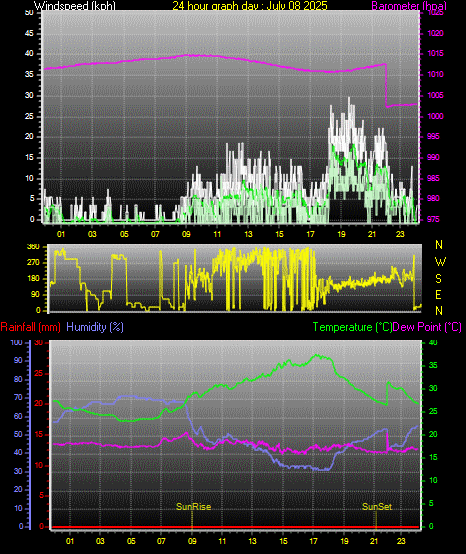Click the 24 hour graph day title
466x554 pixels.
point(250,6)
